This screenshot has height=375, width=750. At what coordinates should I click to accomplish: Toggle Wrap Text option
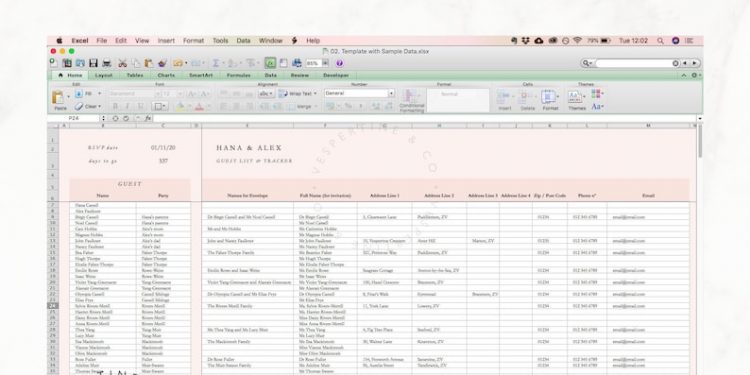[x=298, y=94]
